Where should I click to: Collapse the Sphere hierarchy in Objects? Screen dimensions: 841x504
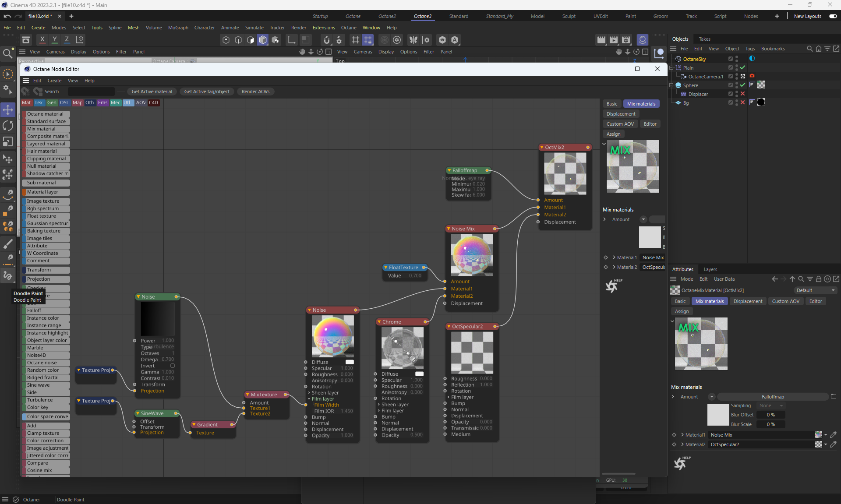(x=671, y=85)
